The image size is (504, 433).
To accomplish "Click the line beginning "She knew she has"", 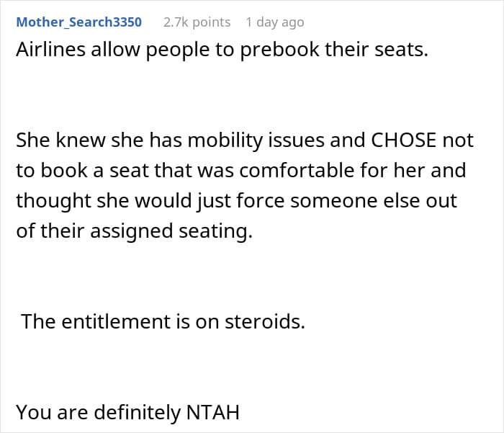I will click(245, 141).
